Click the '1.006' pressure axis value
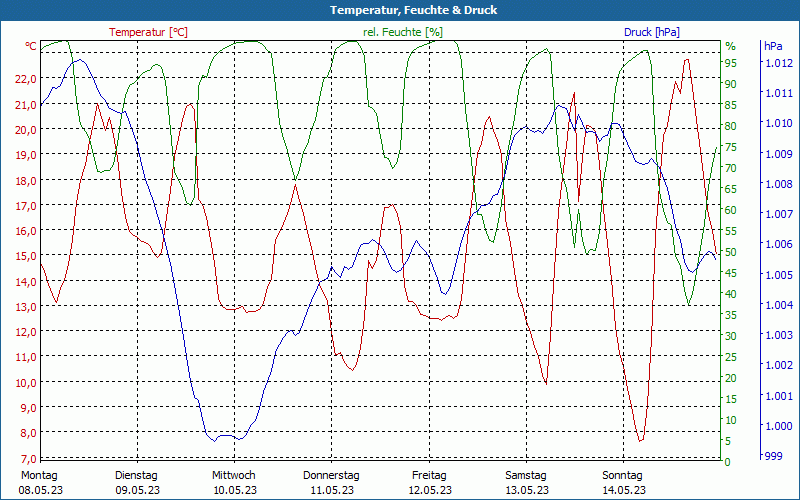The image size is (800, 500). tap(780, 244)
